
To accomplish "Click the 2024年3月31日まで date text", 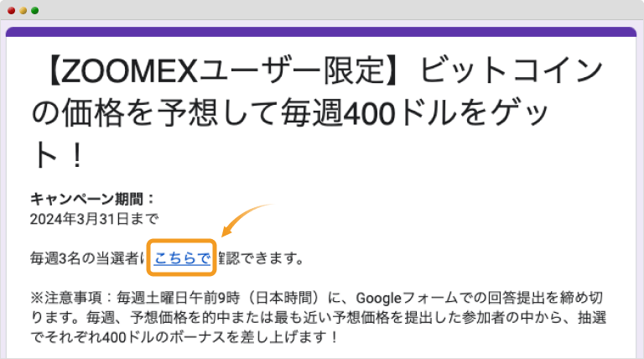I will 94,219.
